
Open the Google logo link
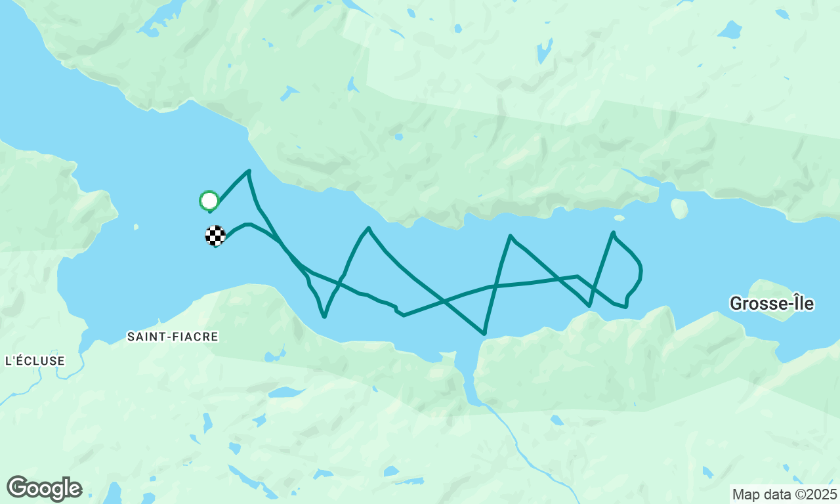(44, 488)
